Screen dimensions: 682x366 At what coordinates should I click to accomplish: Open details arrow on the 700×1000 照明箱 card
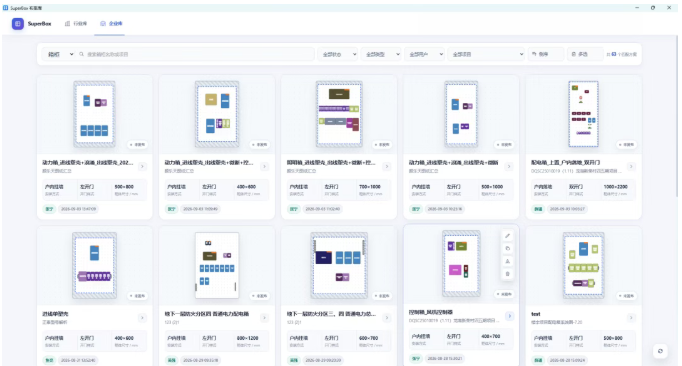click(x=387, y=166)
